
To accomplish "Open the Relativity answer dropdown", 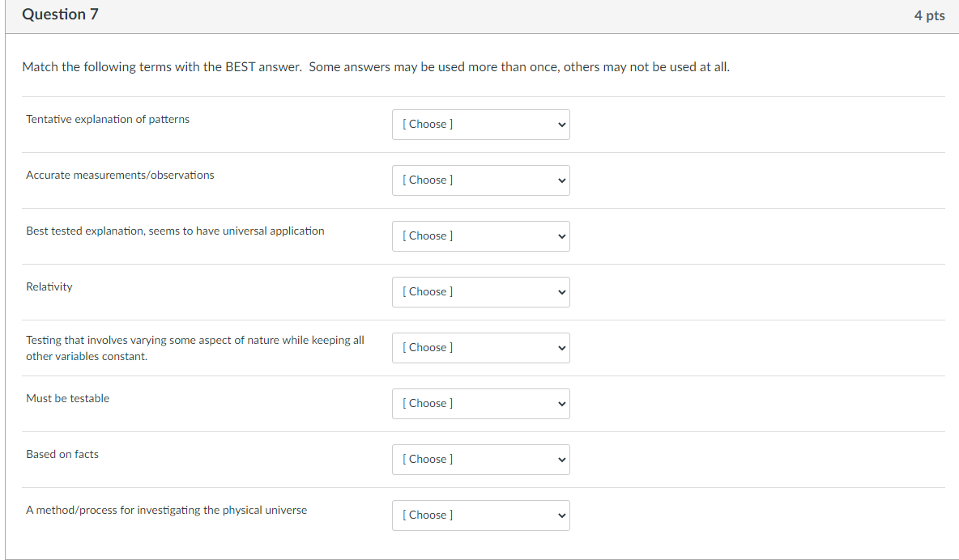I will (481, 292).
